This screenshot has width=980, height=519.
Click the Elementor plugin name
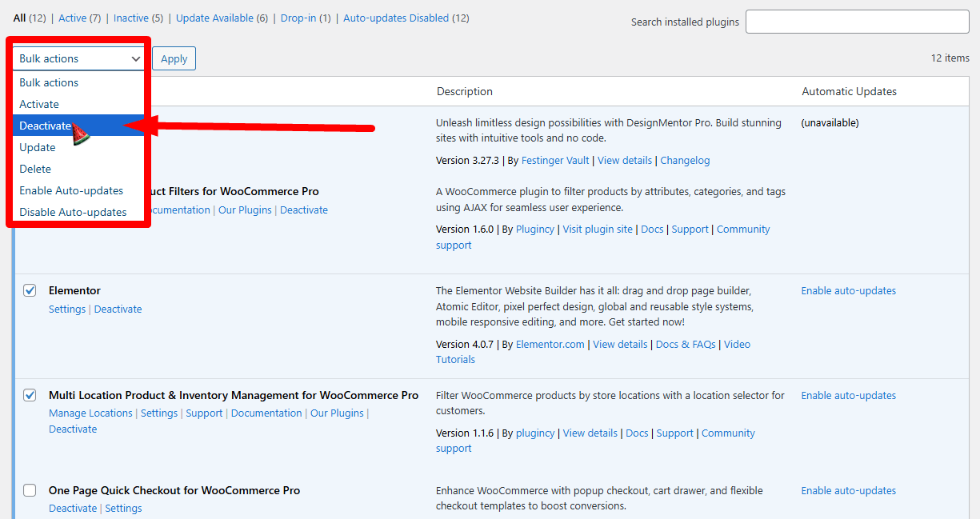(74, 290)
